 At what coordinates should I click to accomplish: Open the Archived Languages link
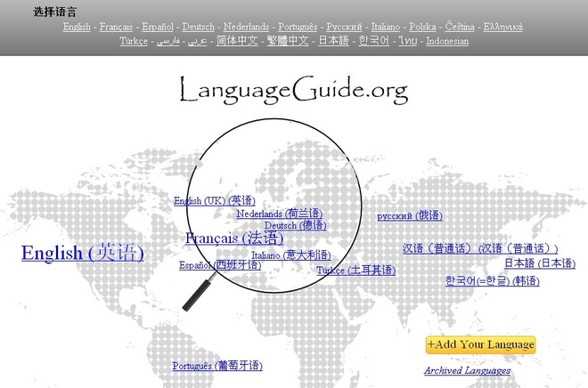tap(467, 370)
